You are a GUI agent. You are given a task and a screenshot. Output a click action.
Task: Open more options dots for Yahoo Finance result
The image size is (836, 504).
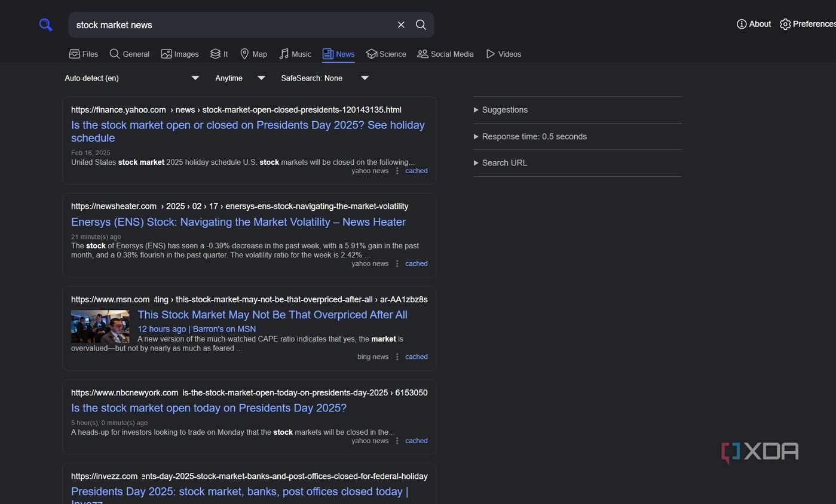[397, 171]
